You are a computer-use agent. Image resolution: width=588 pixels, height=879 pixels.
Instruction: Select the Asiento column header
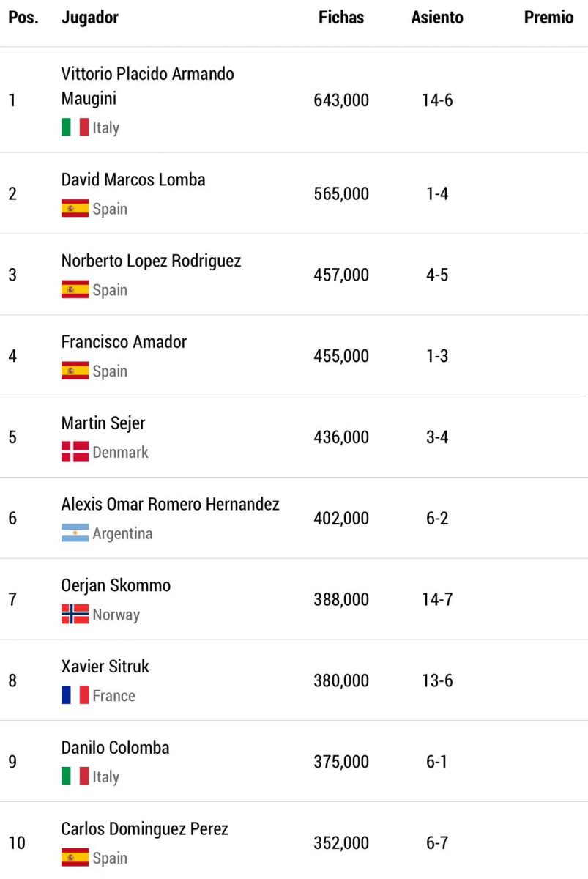point(437,18)
